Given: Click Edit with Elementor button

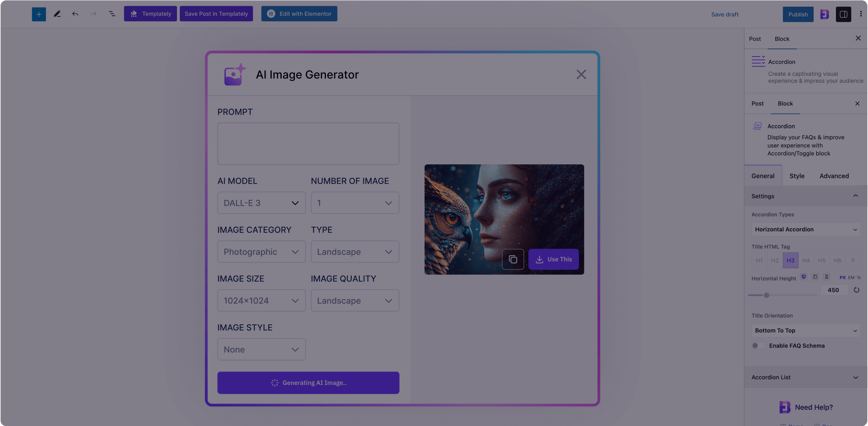Looking at the screenshot, I should coord(299,14).
